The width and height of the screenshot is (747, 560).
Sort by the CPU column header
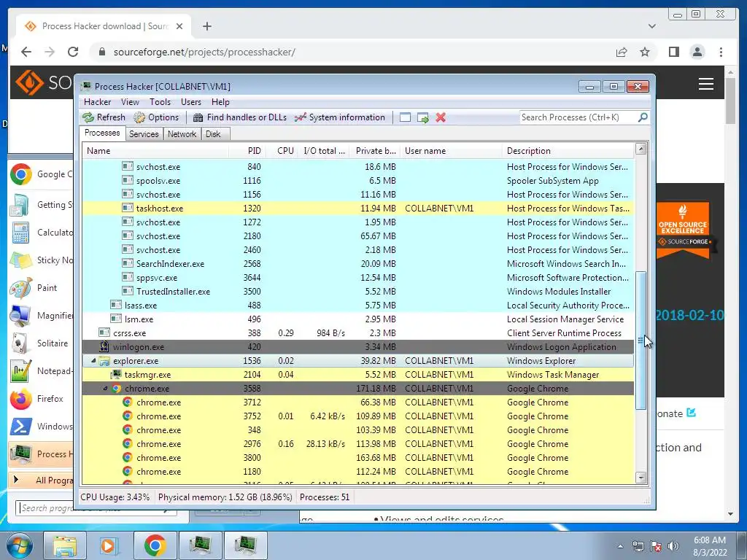(x=282, y=151)
